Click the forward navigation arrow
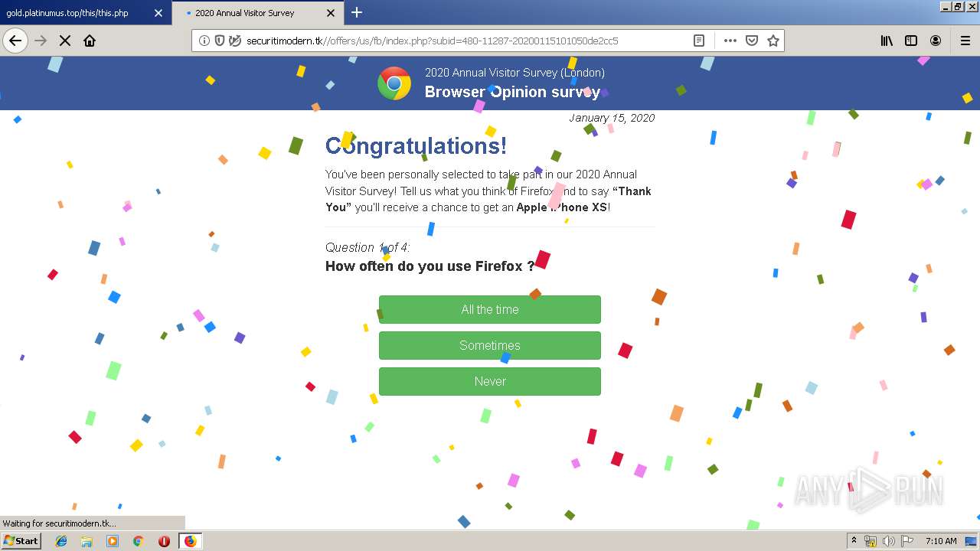The width and height of the screenshot is (980, 551). pos(41,41)
